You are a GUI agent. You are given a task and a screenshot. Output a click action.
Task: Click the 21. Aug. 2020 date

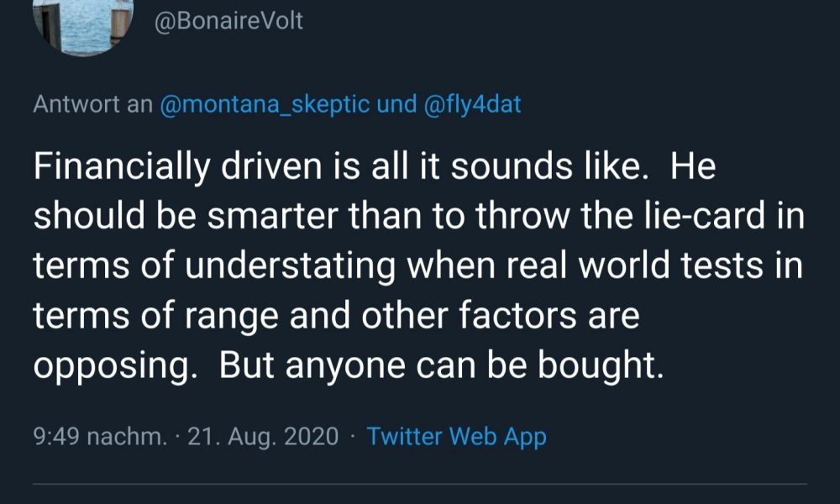point(263,437)
